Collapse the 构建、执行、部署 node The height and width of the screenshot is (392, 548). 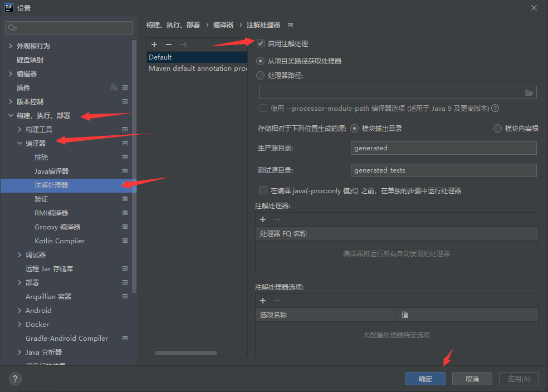11,116
